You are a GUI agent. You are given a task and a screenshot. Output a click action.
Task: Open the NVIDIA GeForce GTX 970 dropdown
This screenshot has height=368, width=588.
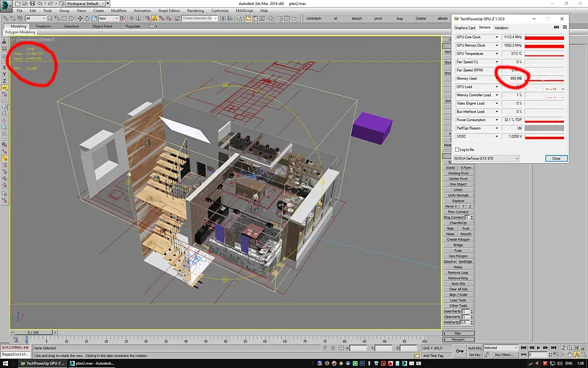pyautogui.click(x=486, y=159)
